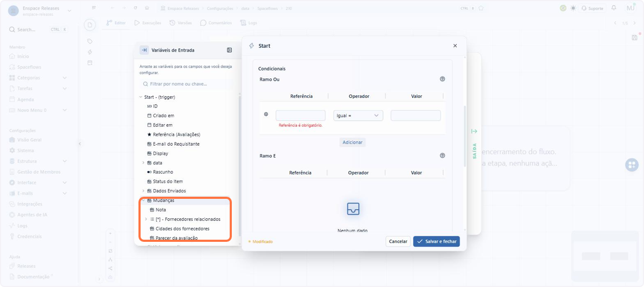Click the green status icon in the top bar
The image size is (644, 287).
pyautogui.click(x=562, y=8)
